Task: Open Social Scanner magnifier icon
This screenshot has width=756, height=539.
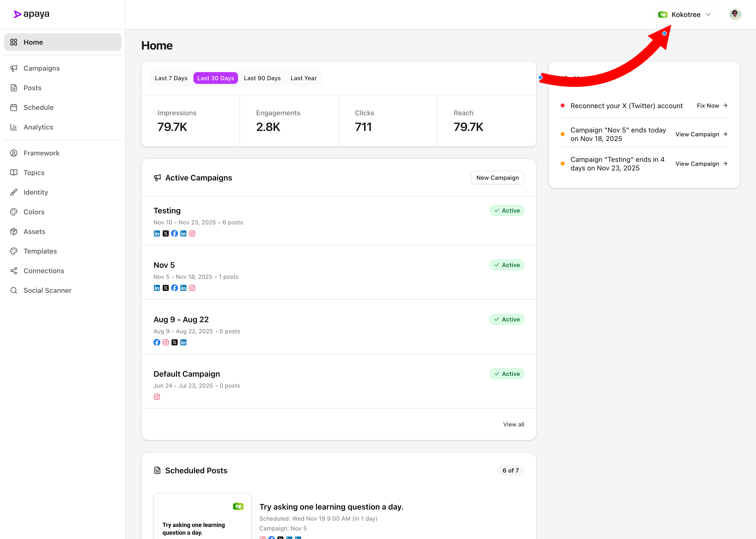Action: (x=13, y=290)
